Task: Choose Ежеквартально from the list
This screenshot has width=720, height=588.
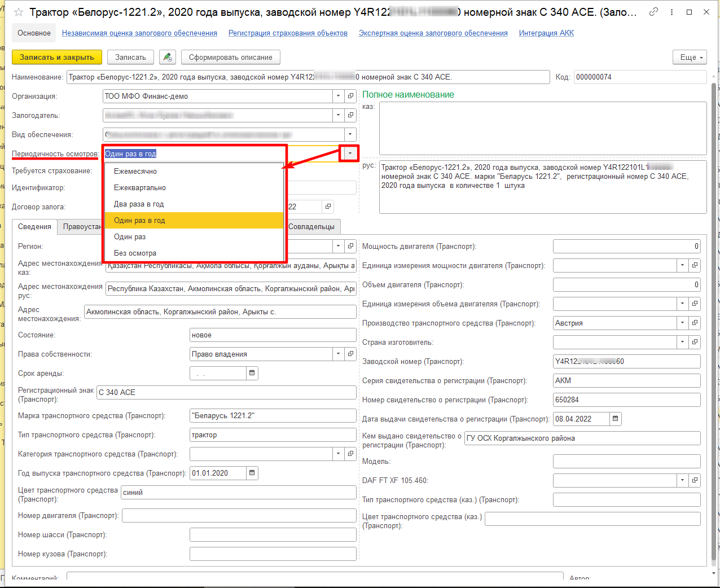Action: coord(194,187)
